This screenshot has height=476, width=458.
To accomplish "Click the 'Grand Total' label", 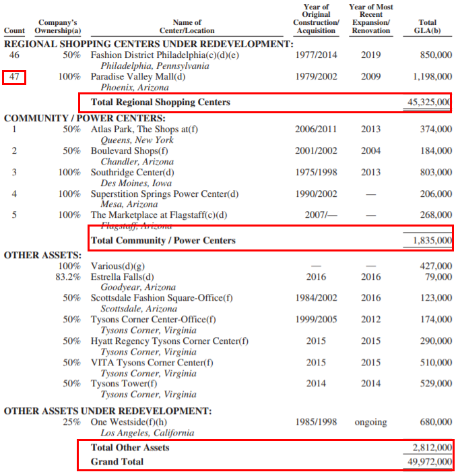I will (x=117, y=462).
